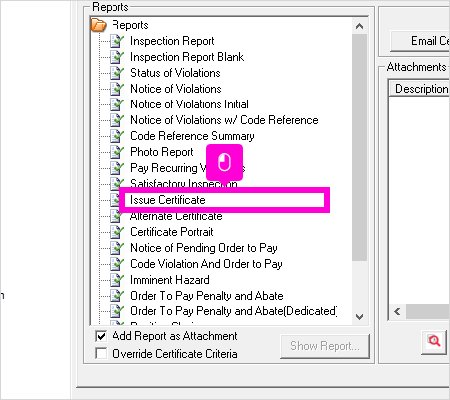Select Notice of Pending Order to Pay
Image resolution: width=450 pixels, height=400 pixels.
[x=204, y=248]
